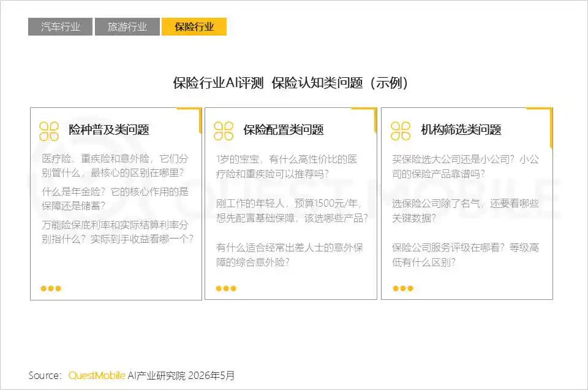The image size is (588, 390).
Task: Select the question 选保险公司除了名气
Action: coord(466,210)
